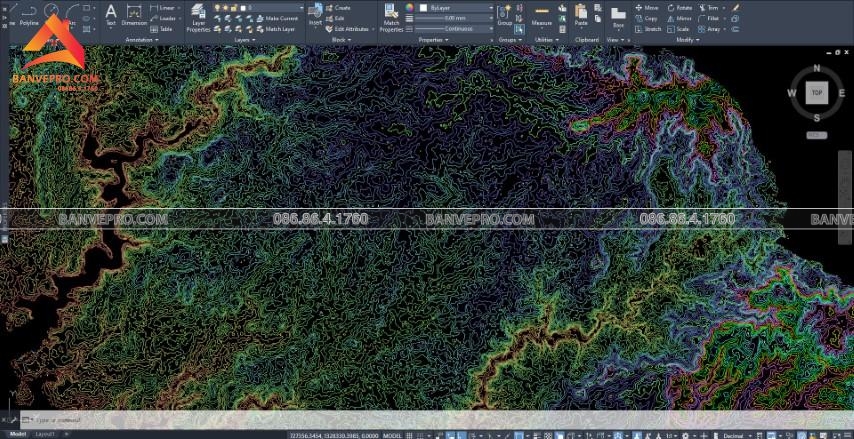
Task: Select the Polyline tool
Action: [29, 15]
